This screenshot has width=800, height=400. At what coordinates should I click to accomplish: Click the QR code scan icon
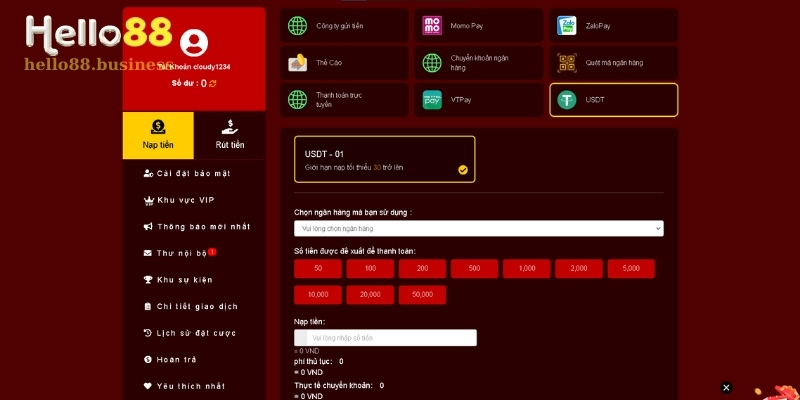click(566, 63)
